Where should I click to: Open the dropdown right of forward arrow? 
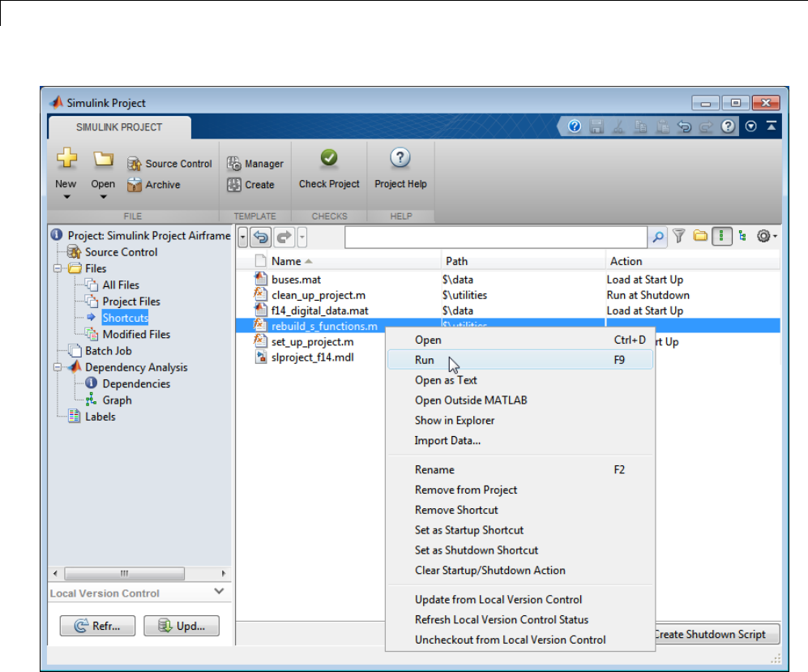[x=302, y=237]
